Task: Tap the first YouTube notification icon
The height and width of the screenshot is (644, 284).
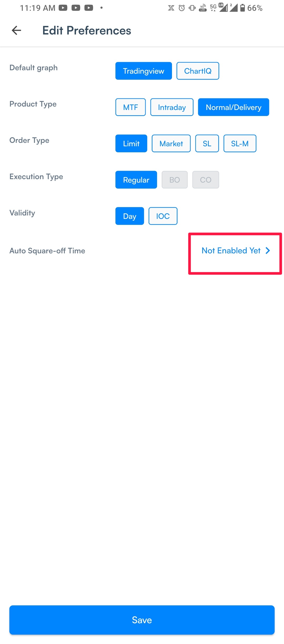Action: [63, 8]
